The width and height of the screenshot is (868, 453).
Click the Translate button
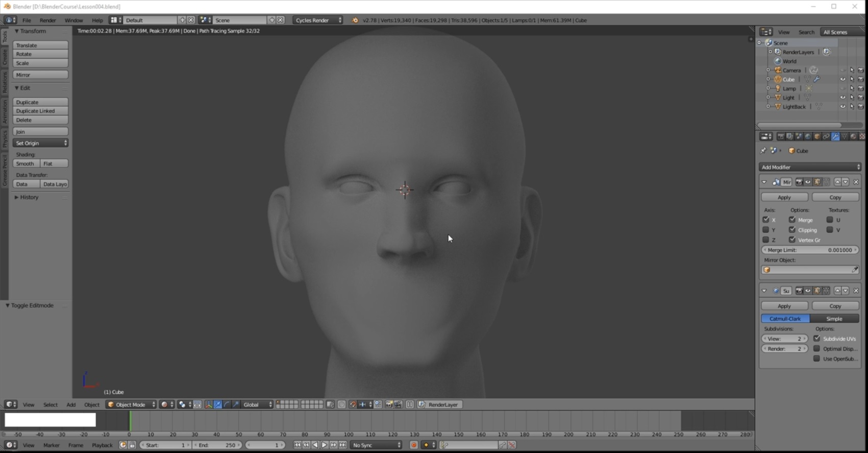40,45
